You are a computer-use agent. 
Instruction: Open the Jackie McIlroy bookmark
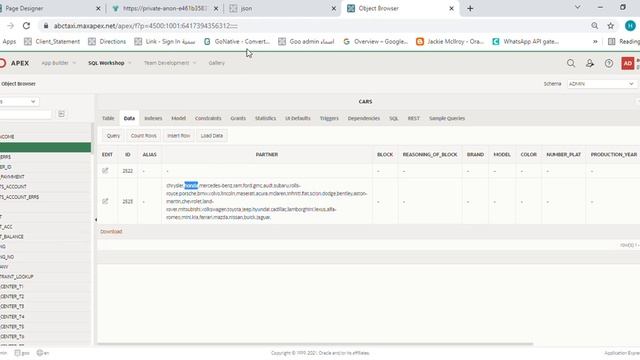click(x=450, y=41)
